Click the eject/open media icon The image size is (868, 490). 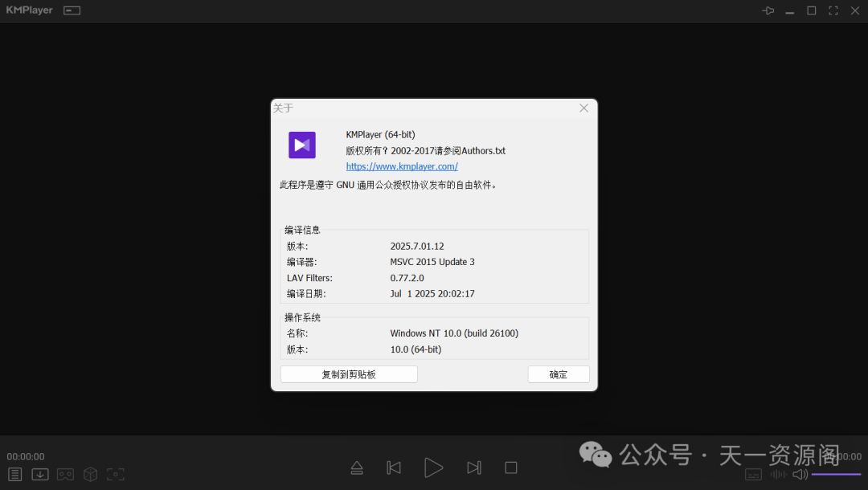357,468
